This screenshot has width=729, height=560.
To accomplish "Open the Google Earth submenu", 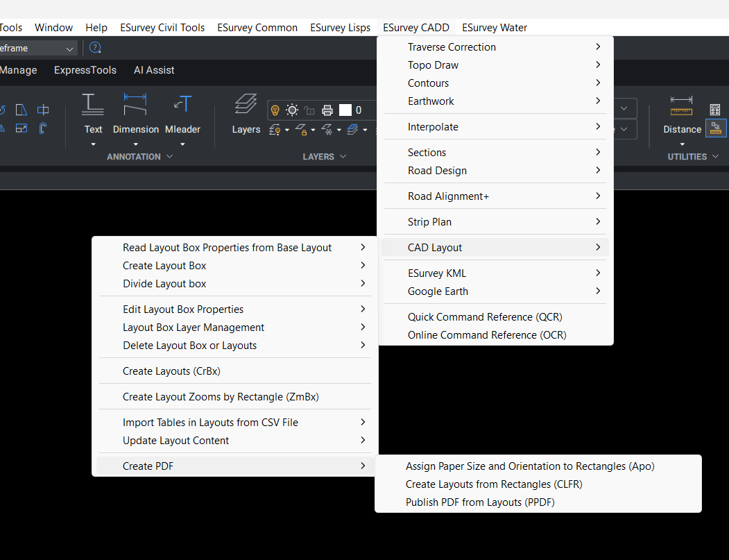I will point(495,291).
